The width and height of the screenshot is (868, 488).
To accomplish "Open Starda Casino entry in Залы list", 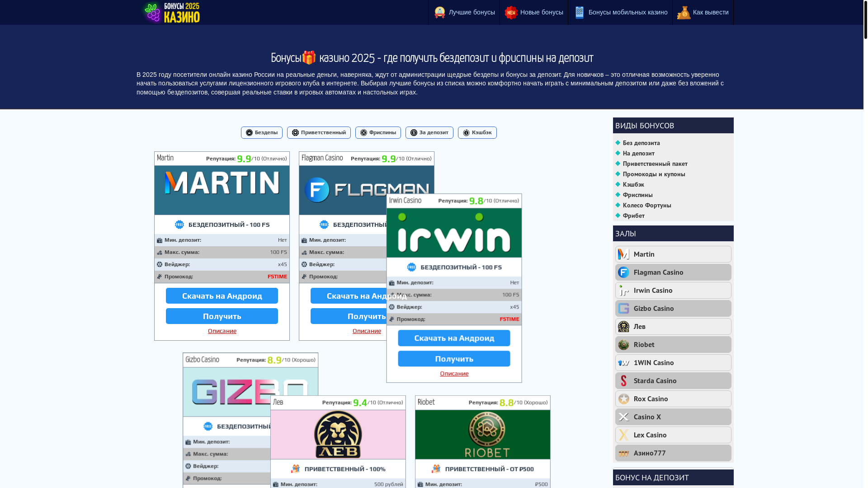I will click(673, 380).
